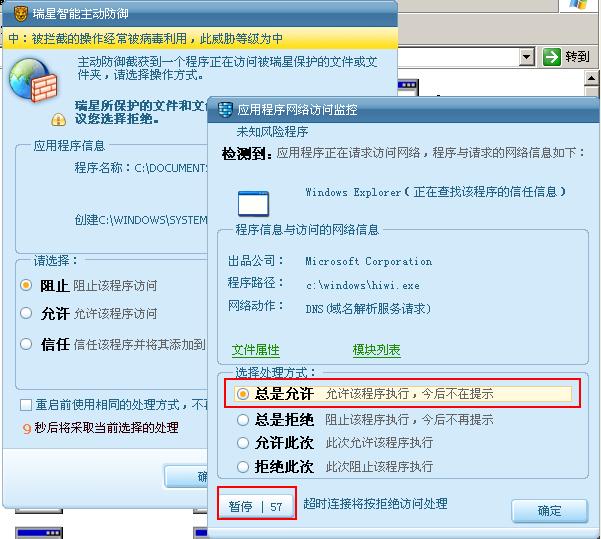Click the Rising lion shield title icon

click(x=21, y=14)
